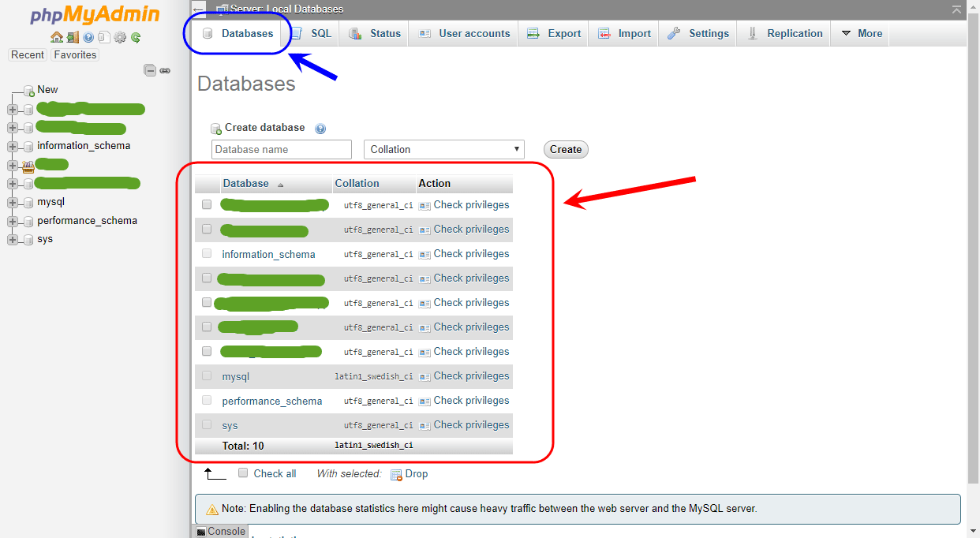The width and height of the screenshot is (980, 538).
Task: Click database icon next to sys in tree
Action: 28,239
